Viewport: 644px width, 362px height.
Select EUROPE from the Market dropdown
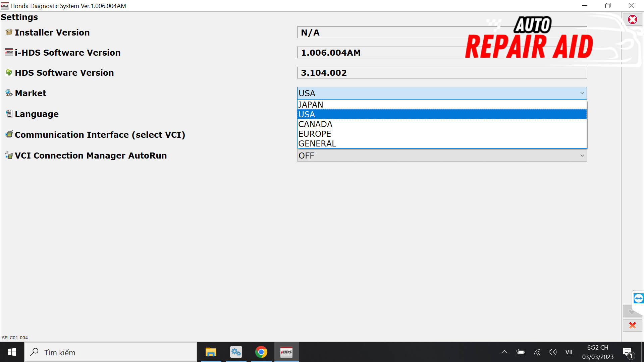point(315,133)
